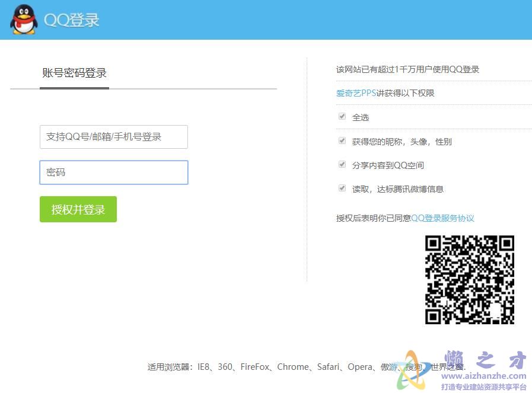Toggle the 全选 checkbox
This screenshot has width=532, height=393.
[x=342, y=117]
